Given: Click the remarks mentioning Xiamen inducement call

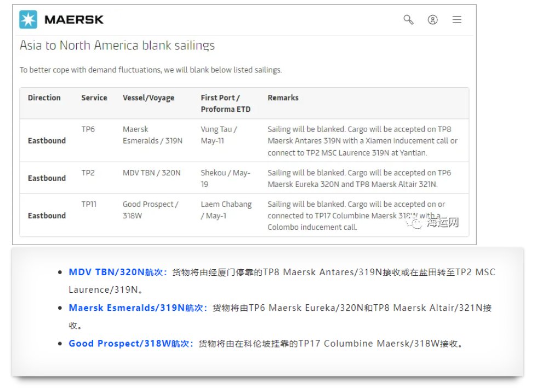Looking at the screenshot, I should [x=362, y=141].
